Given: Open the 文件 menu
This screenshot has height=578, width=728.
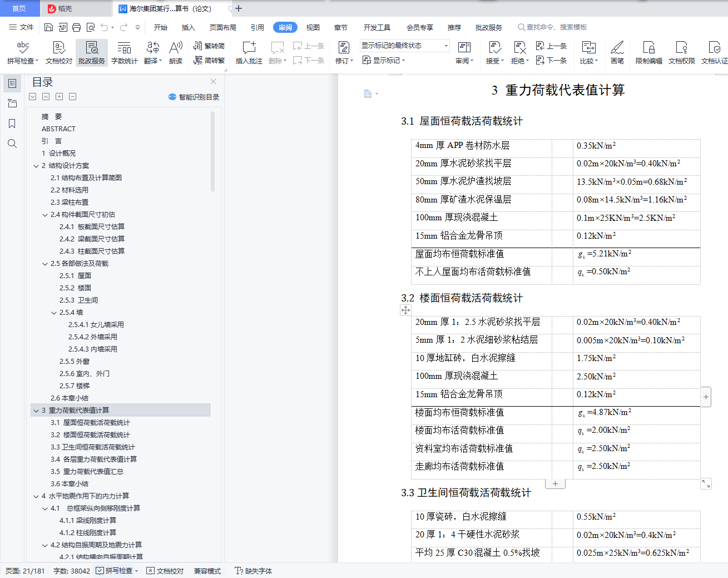Looking at the screenshot, I should [x=21, y=27].
